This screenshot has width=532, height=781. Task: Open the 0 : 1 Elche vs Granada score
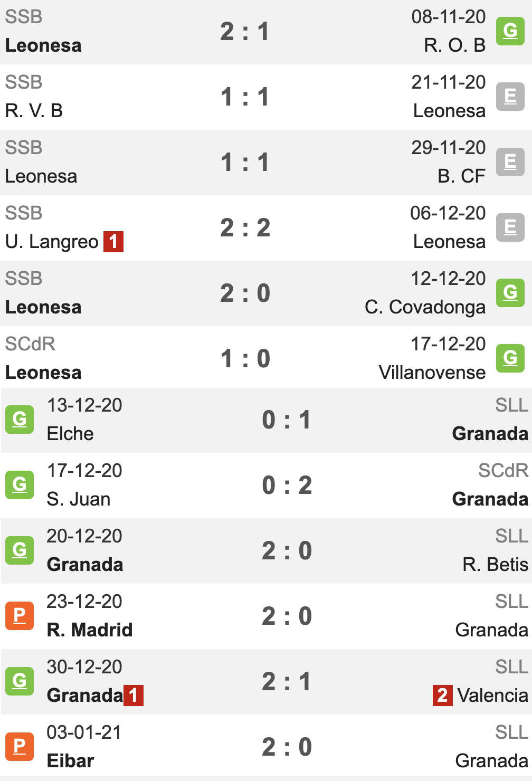click(x=287, y=420)
